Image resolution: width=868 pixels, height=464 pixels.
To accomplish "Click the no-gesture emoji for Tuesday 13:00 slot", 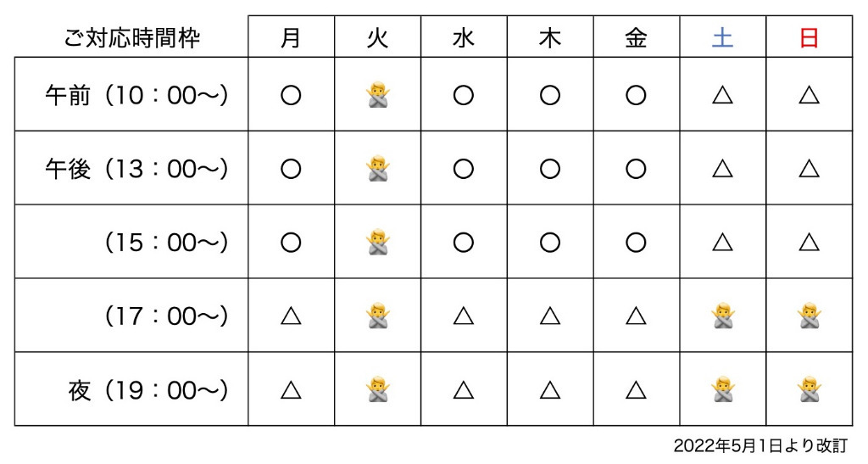I will click(x=377, y=169).
